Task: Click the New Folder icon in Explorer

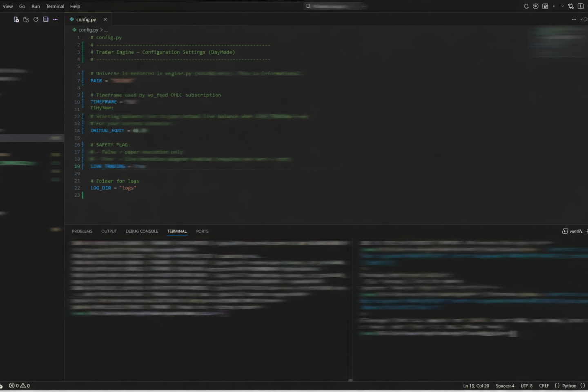Action: tap(26, 20)
